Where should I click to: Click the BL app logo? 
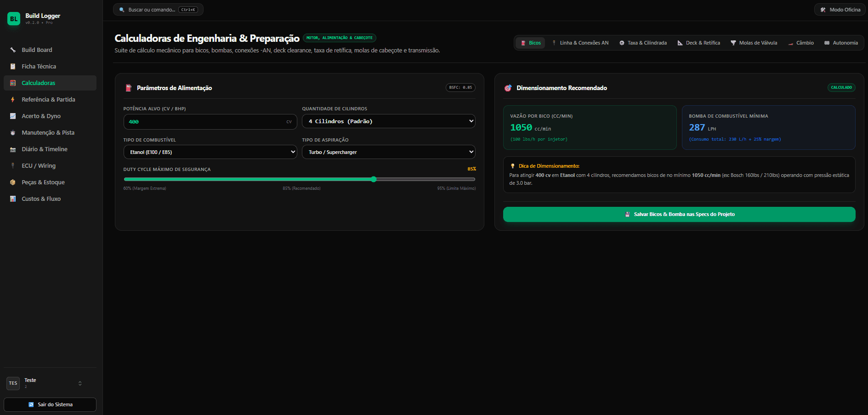point(14,19)
